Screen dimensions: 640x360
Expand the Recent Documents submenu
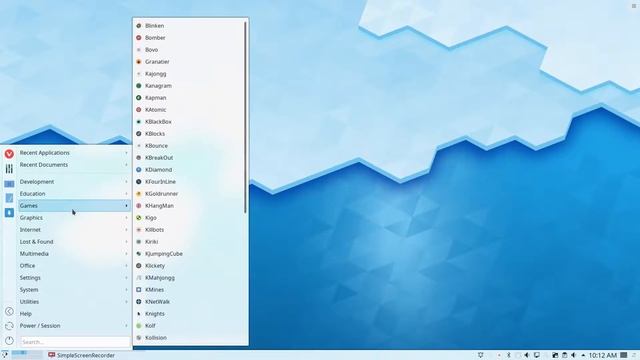point(74,165)
